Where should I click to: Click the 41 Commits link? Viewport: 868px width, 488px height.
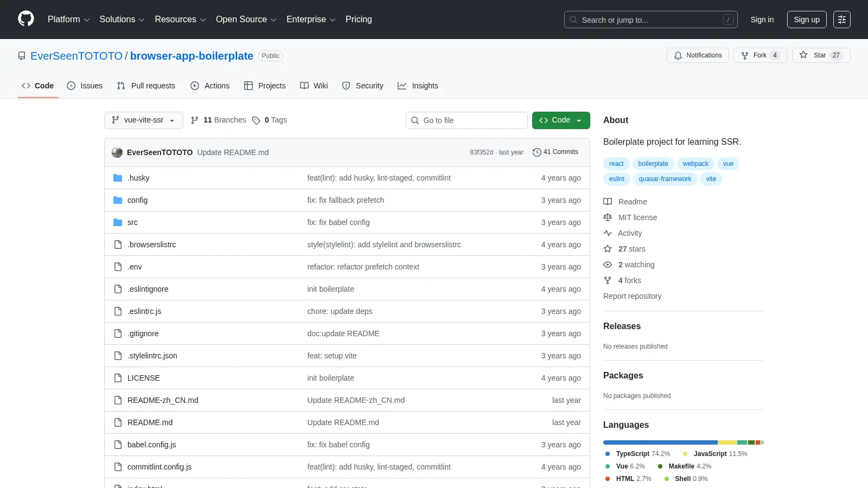coord(556,152)
